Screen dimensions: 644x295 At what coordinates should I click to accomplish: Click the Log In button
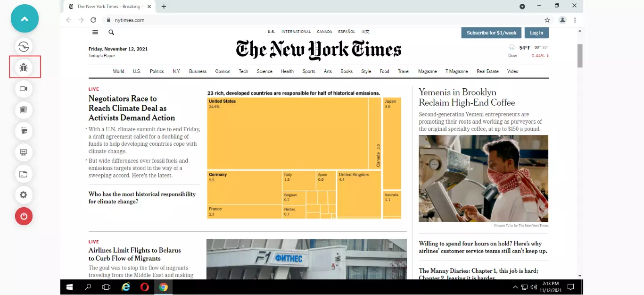click(x=537, y=33)
